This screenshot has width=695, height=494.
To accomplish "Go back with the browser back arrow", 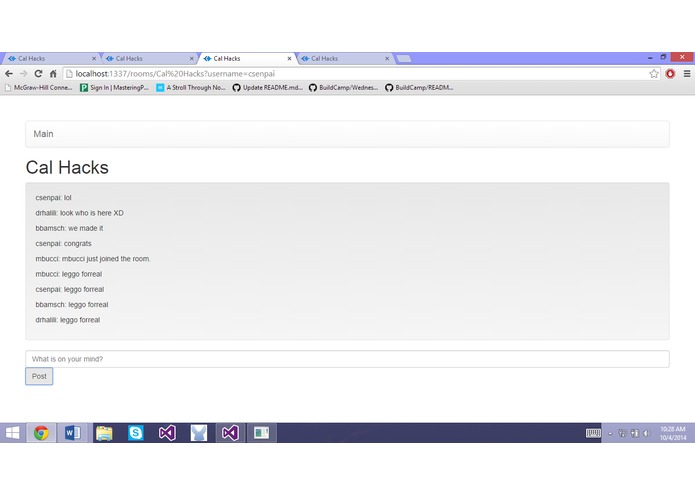I will (x=9, y=74).
